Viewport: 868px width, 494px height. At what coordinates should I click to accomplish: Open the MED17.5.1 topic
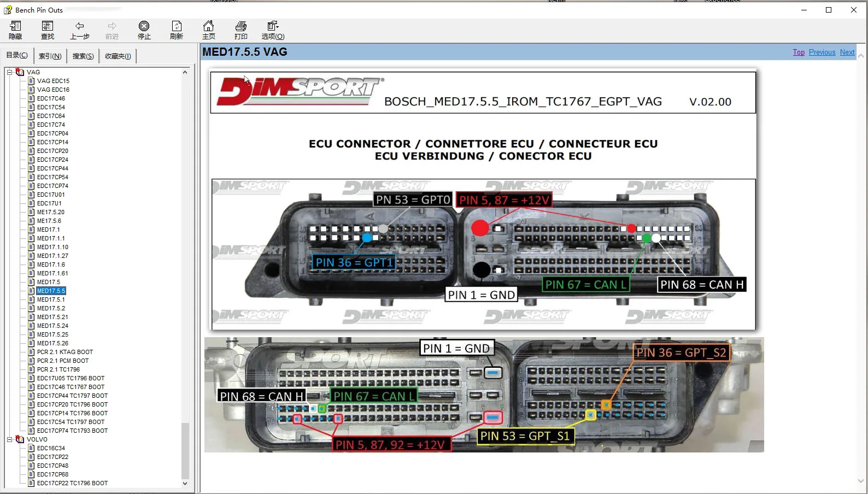click(x=51, y=299)
